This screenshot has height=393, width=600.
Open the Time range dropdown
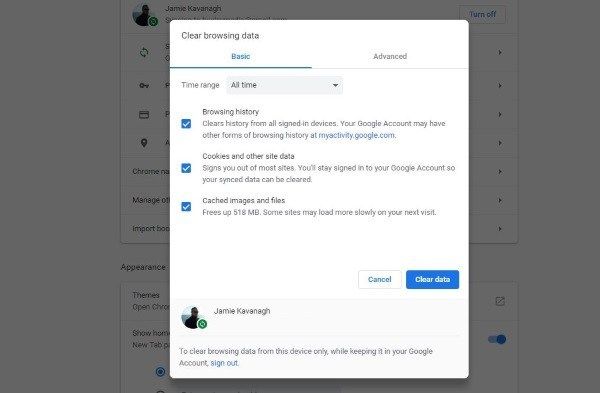click(x=284, y=85)
